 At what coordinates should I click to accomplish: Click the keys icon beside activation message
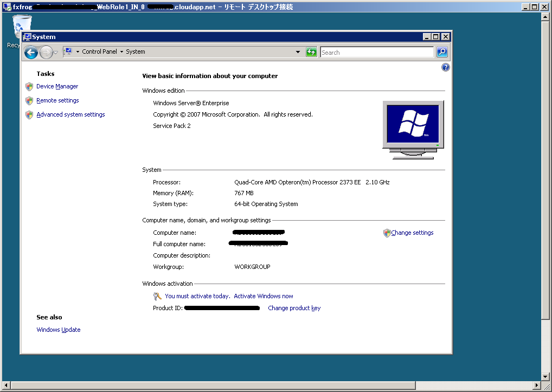(x=157, y=297)
